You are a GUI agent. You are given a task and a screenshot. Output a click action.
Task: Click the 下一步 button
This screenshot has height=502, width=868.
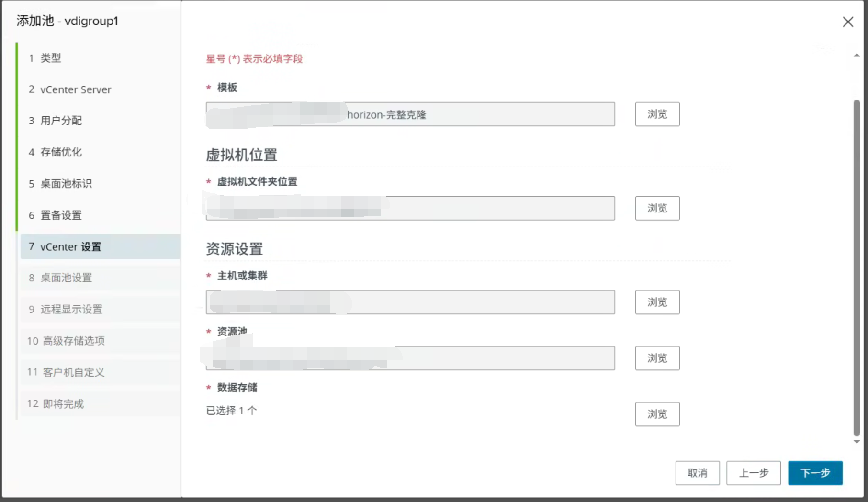click(815, 473)
